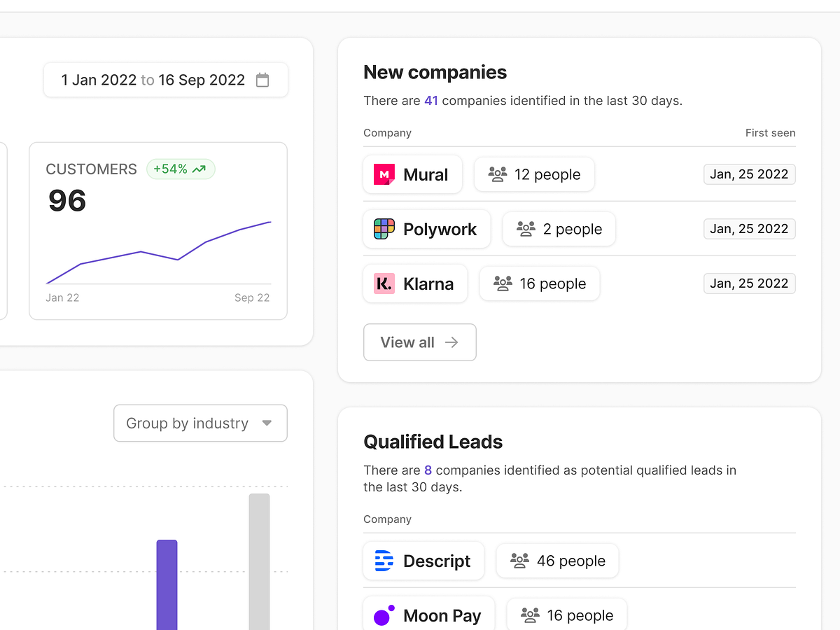The image size is (840, 630).
Task: Click the customers line chart
Action: [159, 253]
